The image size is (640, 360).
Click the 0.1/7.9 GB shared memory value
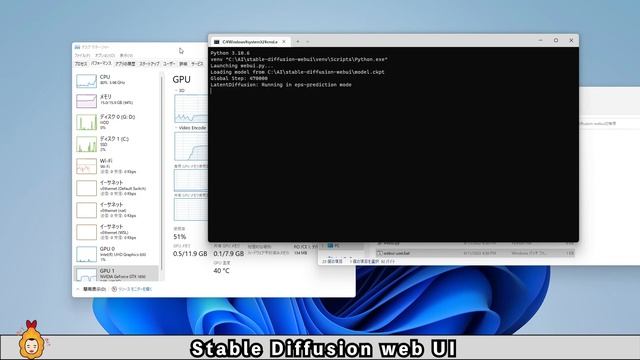pyautogui.click(x=229, y=254)
